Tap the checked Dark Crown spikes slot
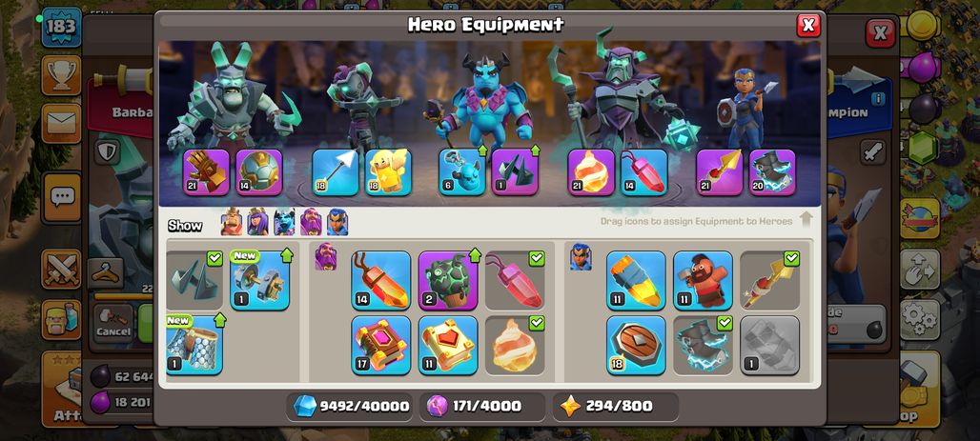The height and width of the screenshot is (441, 980). click(x=194, y=280)
